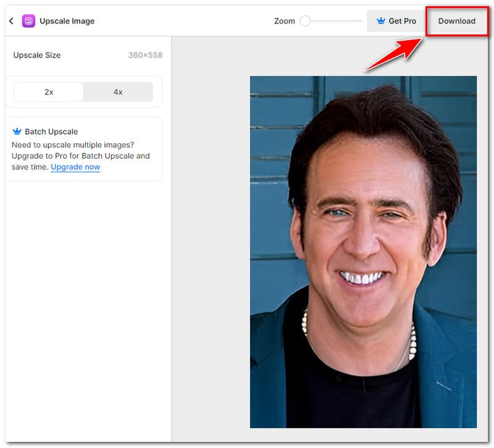Follow the Upgrade now link
Image resolution: width=494 pixels, height=448 pixels.
(x=75, y=167)
